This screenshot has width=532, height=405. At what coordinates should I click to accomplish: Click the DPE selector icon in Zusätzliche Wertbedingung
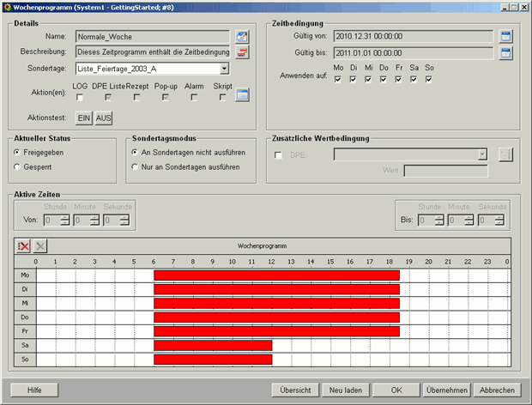pyautogui.click(x=505, y=154)
